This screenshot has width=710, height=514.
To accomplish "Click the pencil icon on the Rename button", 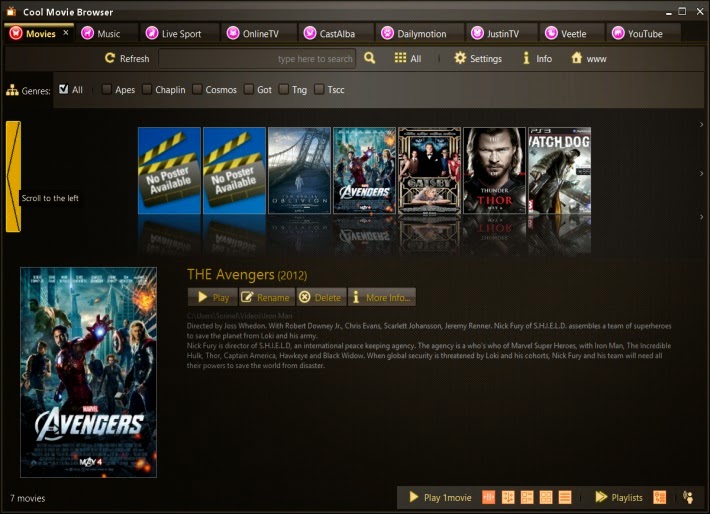I will click(x=247, y=297).
